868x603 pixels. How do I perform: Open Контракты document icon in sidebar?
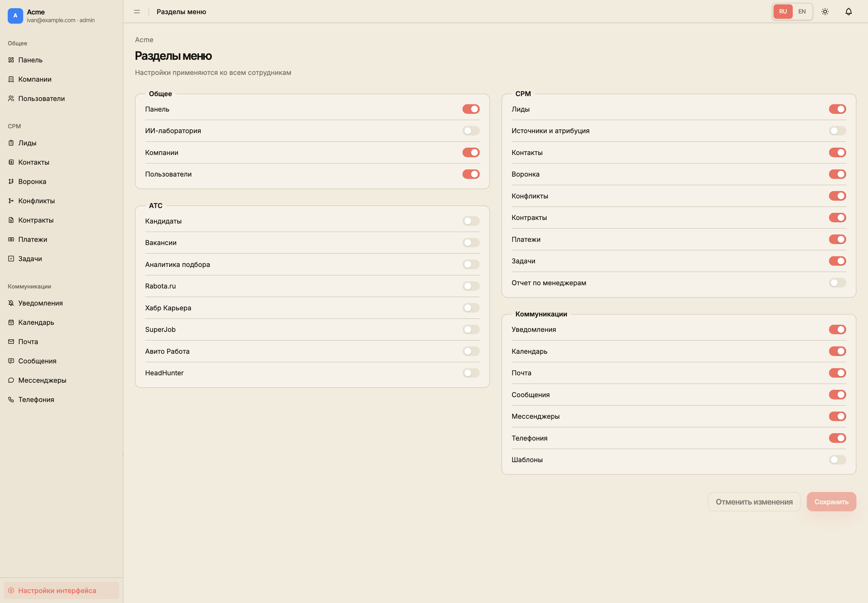[11, 220]
